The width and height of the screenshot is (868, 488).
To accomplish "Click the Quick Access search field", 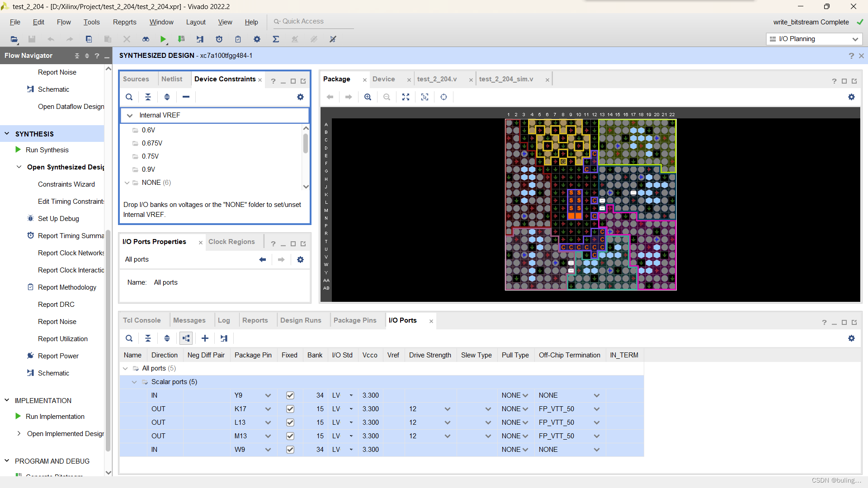I will [x=312, y=21].
